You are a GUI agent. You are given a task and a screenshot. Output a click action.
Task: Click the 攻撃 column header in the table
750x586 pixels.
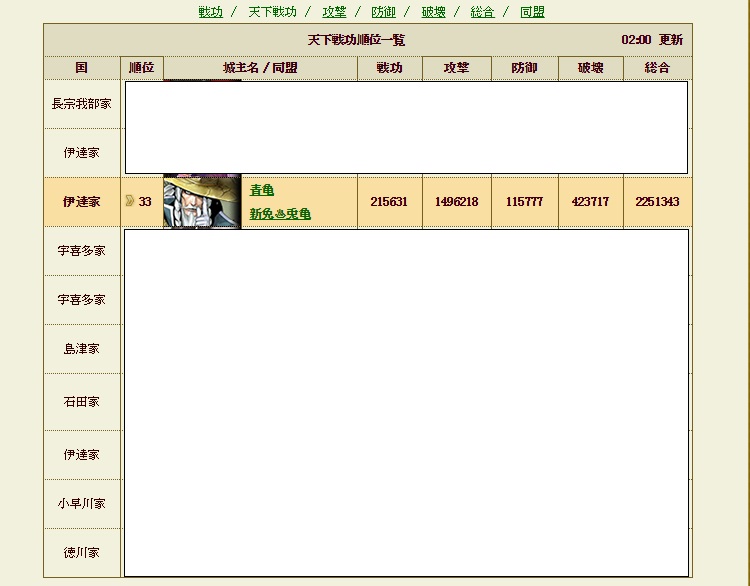[456, 67]
